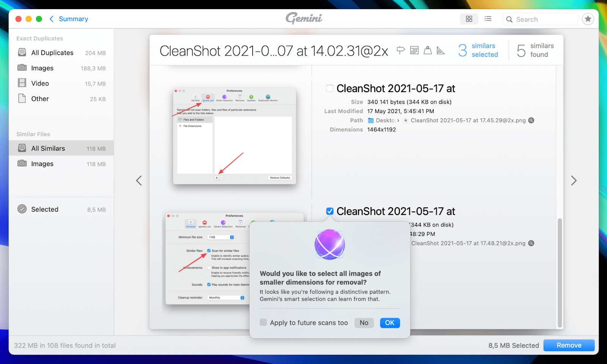Click No in smart selection dialog
The height and width of the screenshot is (364, 607).
pos(364,323)
